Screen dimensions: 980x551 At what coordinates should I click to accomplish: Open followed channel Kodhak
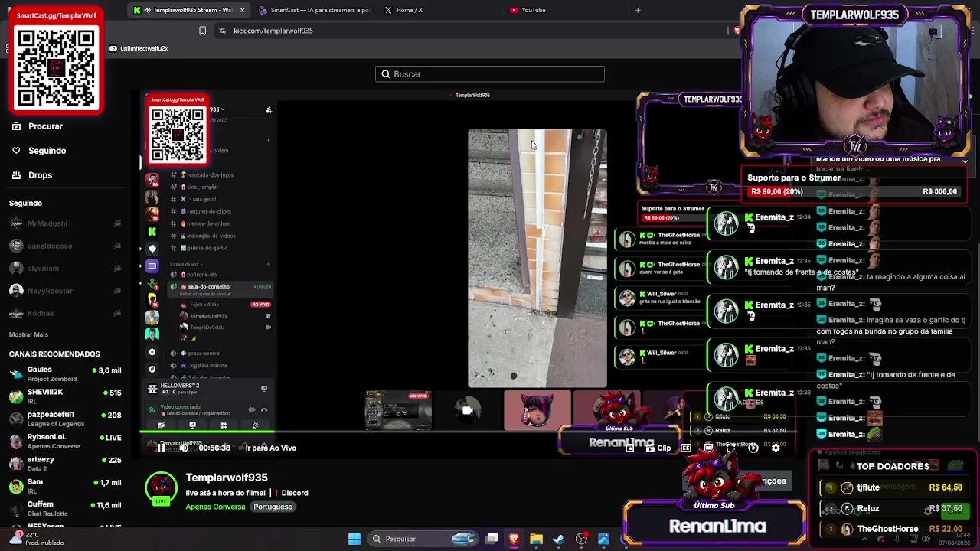(x=65, y=313)
